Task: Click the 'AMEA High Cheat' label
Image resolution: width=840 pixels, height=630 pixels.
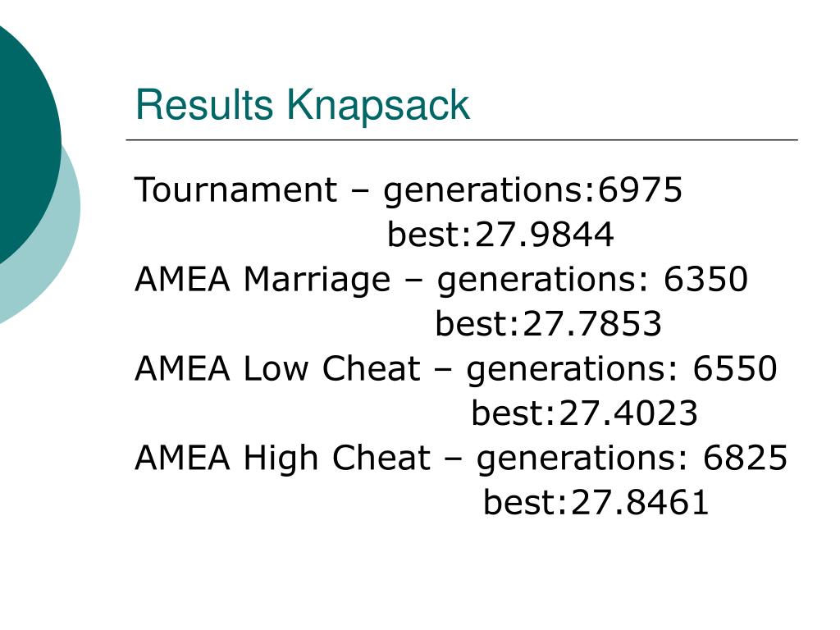Action: coord(282,458)
